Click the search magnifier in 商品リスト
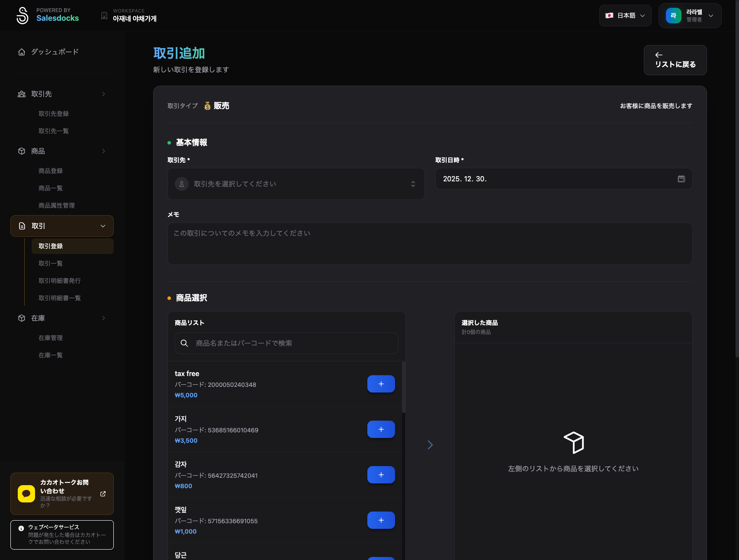Viewport: 739px width, 560px height. tap(184, 343)
